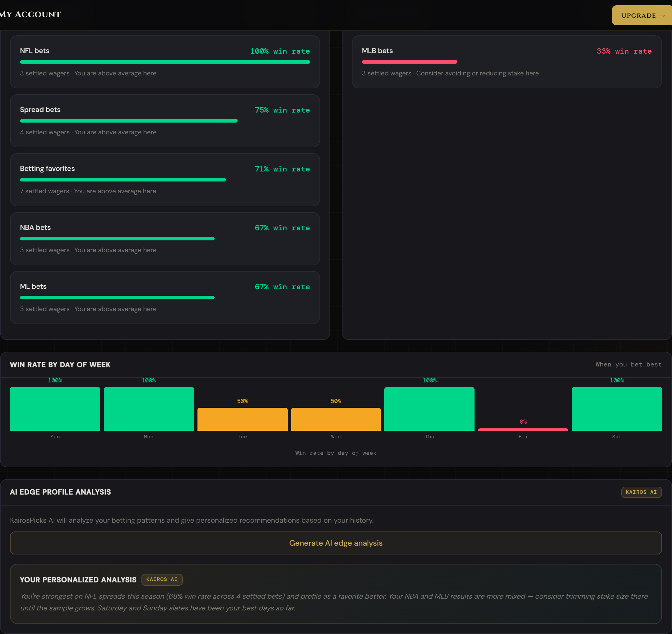Click the Mon axis label

pos(149,437)
